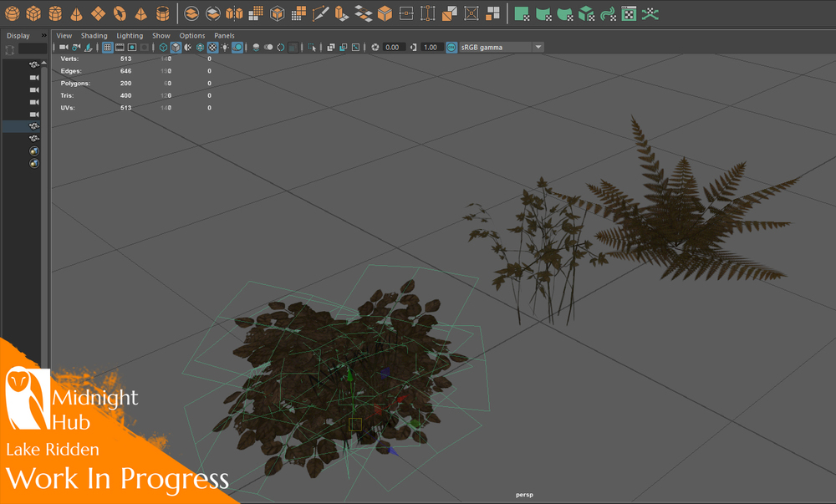The height and width of the screenshot is (504, 836).
Task: Click the green crossed-arrows UV shelf icon
Action: point(650,13)
